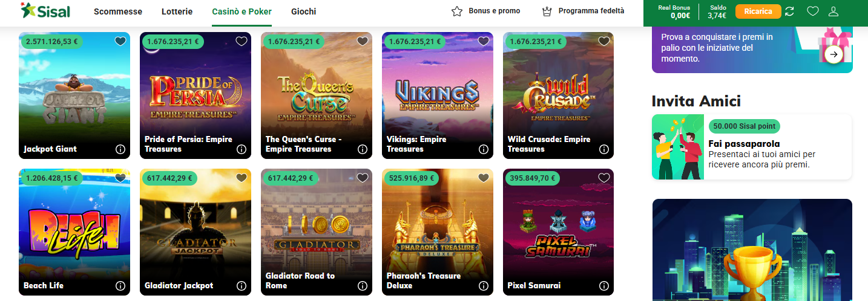Viewport: 868px width, 301px height.
Task: Open Programma fedeltà link
Action: tap(583, 11)
